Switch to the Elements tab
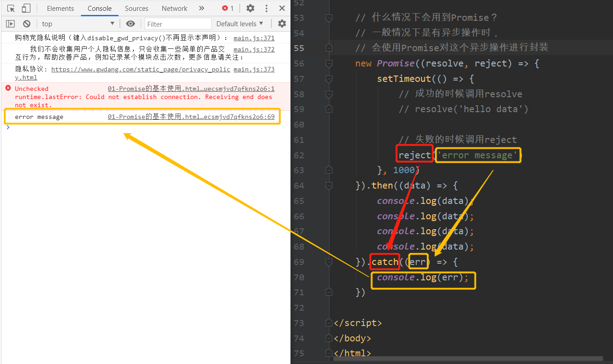The height and width of the screenshot is (364, 613). coord(60,8)
